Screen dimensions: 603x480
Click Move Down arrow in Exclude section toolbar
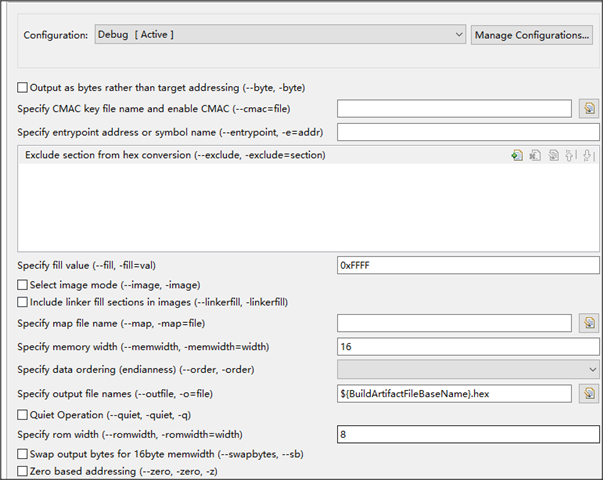(x=588, y=155)
